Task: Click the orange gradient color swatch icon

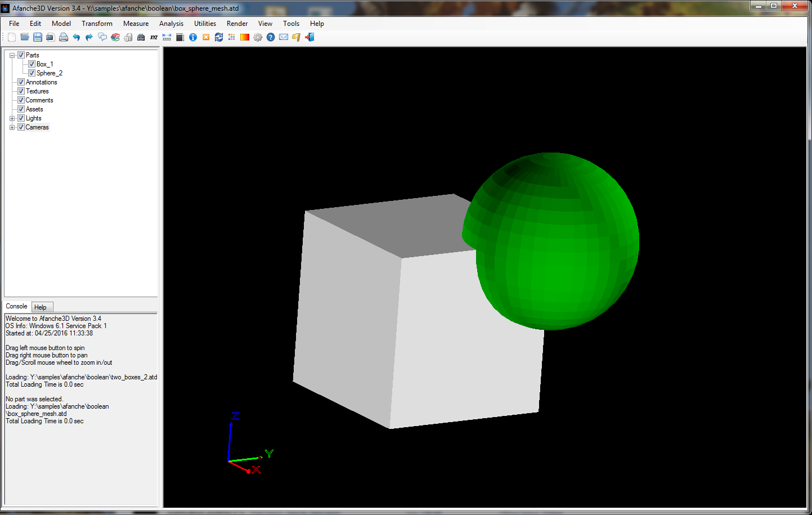Action: click(x=245, y=37)
